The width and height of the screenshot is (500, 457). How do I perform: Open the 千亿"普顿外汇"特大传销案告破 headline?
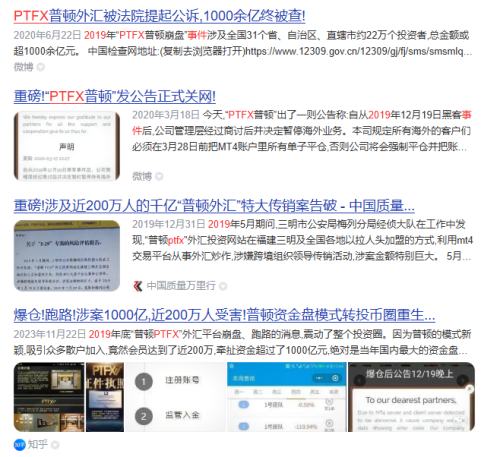(214, 206)
